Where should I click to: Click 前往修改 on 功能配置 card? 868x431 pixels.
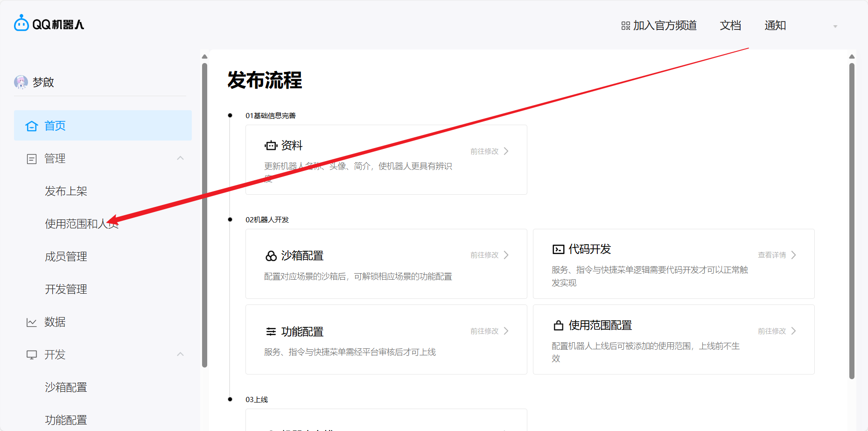484,331
